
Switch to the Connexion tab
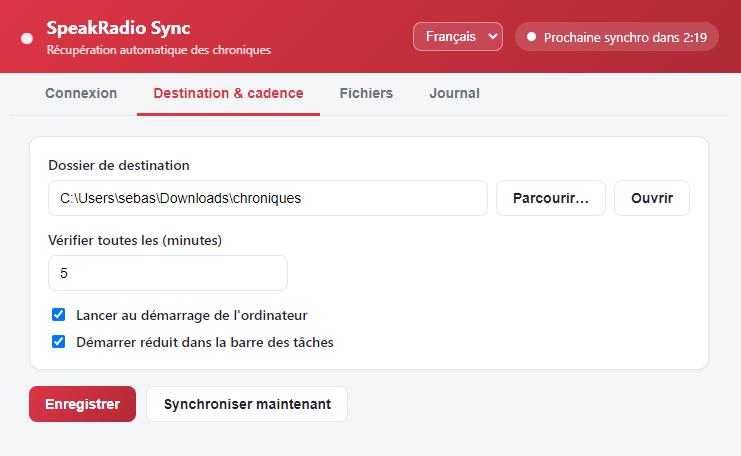[81, 93]
